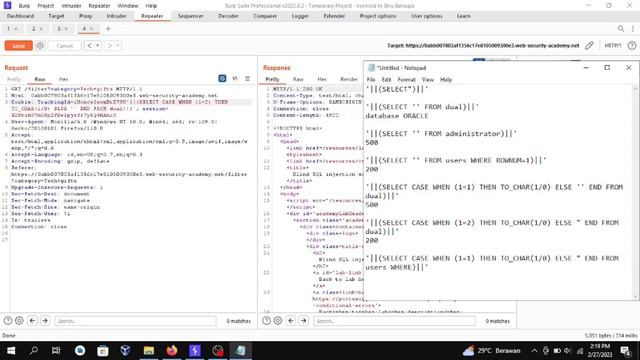Image resolution: width=640 pixels, height=360 pixels.
Task: Switch to Burp Suite taskbar icon
Action: point(195,351)
